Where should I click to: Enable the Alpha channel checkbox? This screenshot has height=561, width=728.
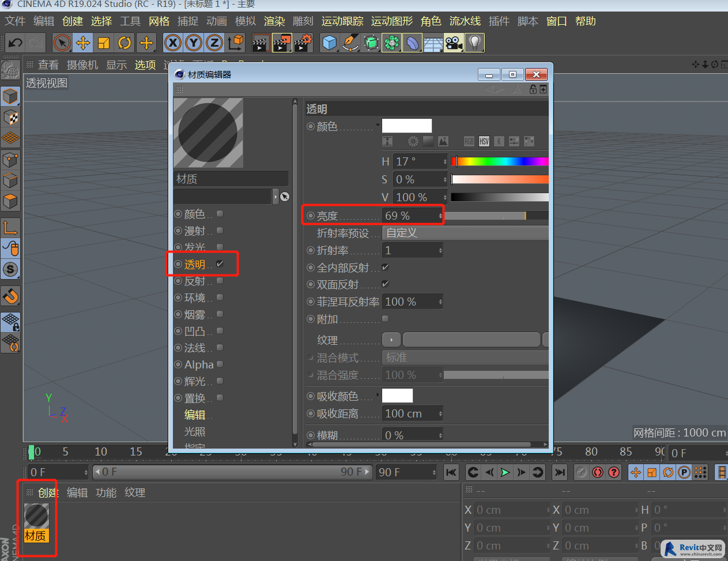click(220, 364)
